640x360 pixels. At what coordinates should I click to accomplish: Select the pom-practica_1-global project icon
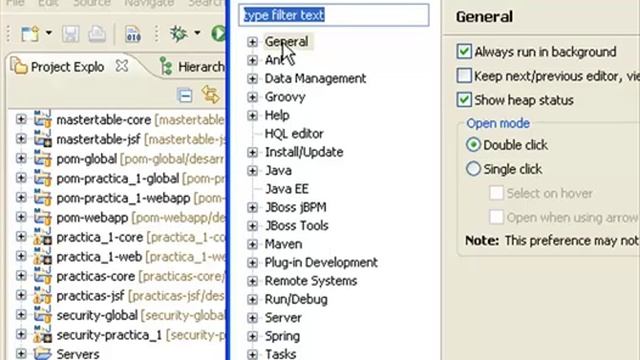pos(42,178)
